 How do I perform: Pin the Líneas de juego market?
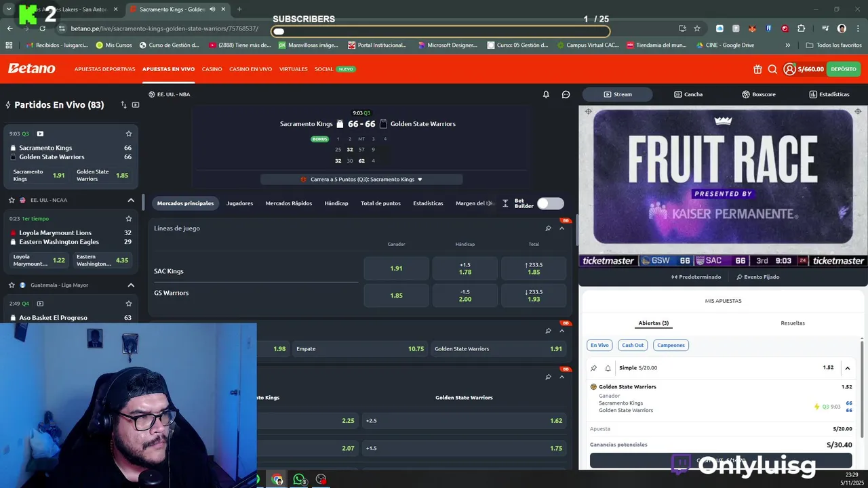point(548,228)
